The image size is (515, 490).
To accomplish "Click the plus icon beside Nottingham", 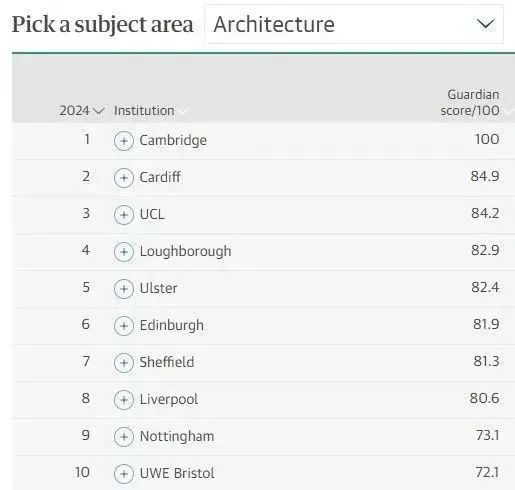I will tap(124, 437).
